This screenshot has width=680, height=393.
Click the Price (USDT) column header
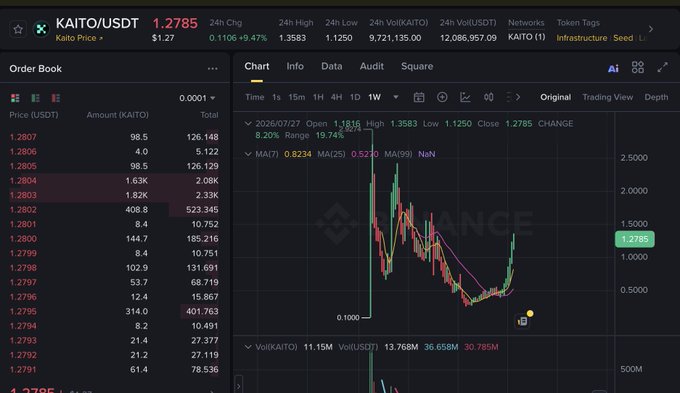tap(34, 115)
